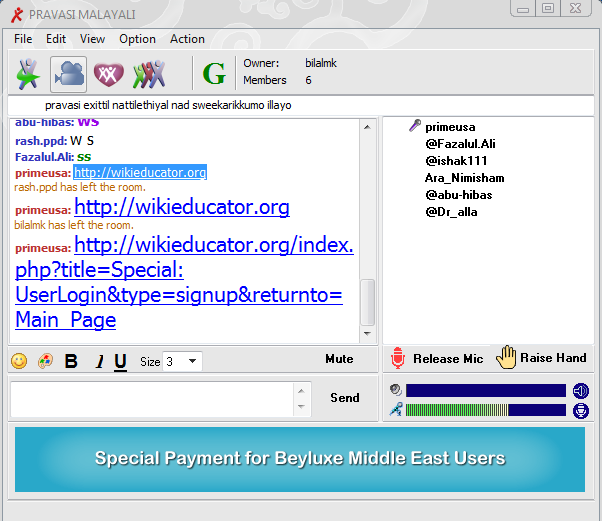The height and width of the screenshot is (521, 602).
Task: Open the text color palette icon
Action: click(45, 361)
